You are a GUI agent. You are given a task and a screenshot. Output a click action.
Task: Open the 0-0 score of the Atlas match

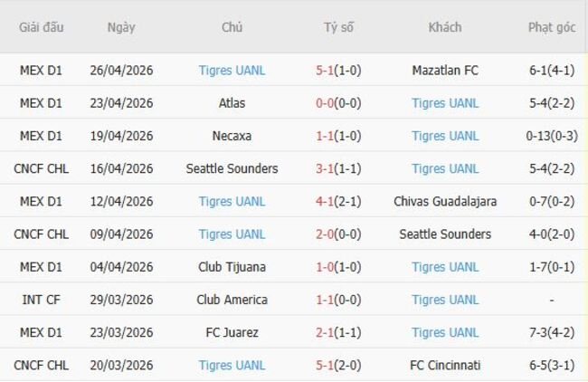[338, 103]
